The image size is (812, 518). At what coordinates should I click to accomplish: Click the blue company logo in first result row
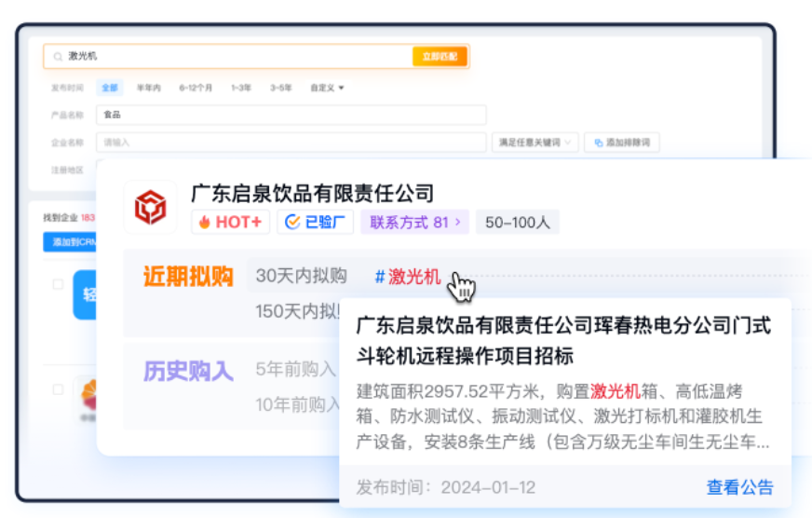[86, 294]
